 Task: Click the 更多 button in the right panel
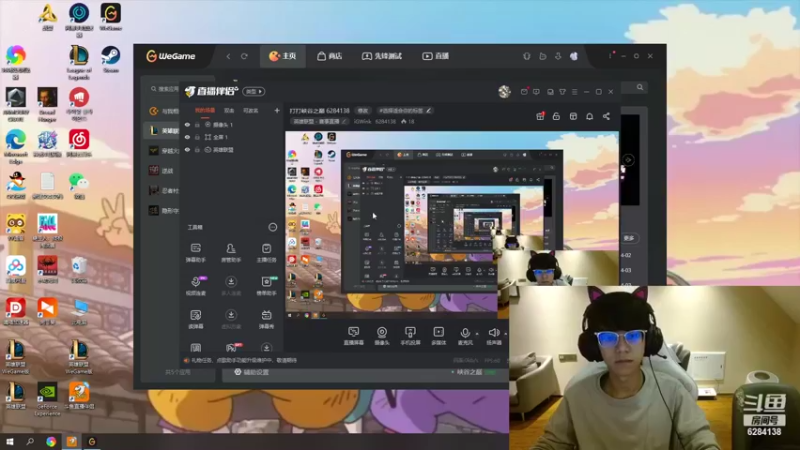tap(629, 238)
